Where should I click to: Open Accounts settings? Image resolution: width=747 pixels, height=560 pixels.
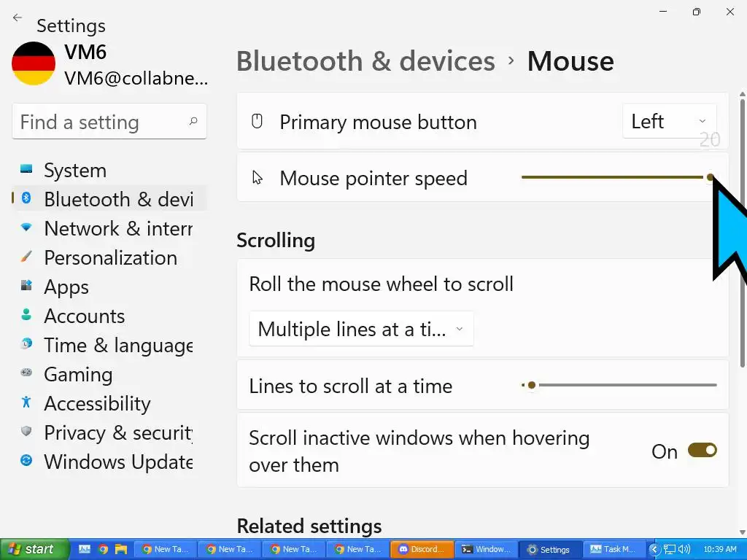[x=109, y=316]
